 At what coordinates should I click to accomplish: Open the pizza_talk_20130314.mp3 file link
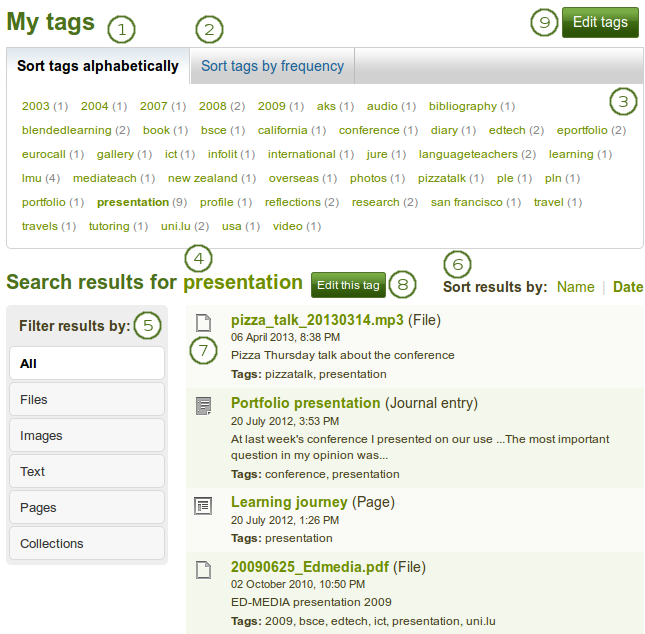[x=317, y=321]
